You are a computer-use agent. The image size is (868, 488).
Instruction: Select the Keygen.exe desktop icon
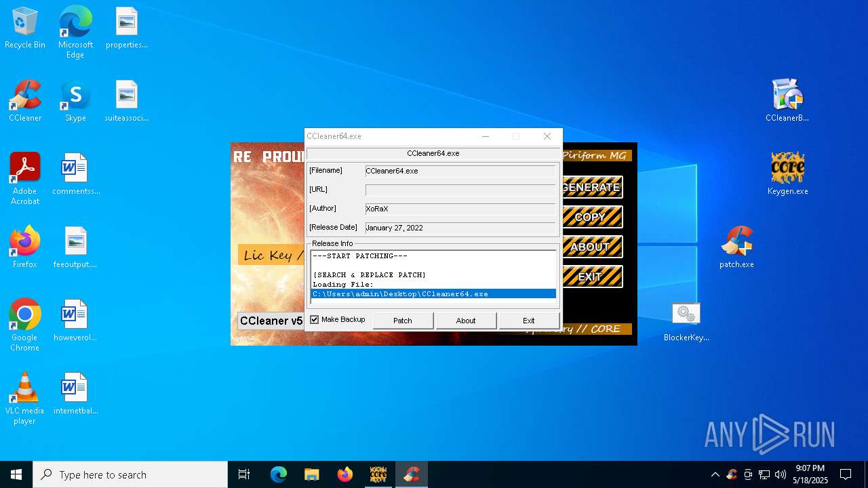coord(787,175)
